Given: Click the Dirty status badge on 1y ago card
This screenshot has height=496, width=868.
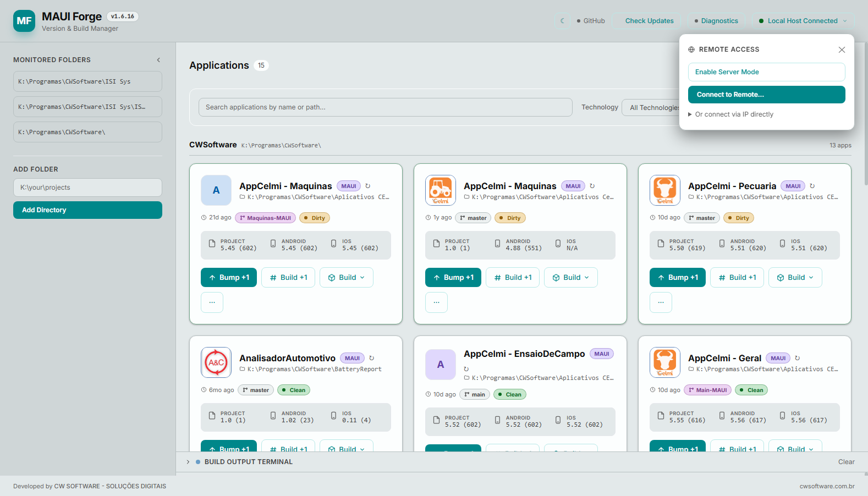Looking at the screenshot, I should tap(510, 218).
